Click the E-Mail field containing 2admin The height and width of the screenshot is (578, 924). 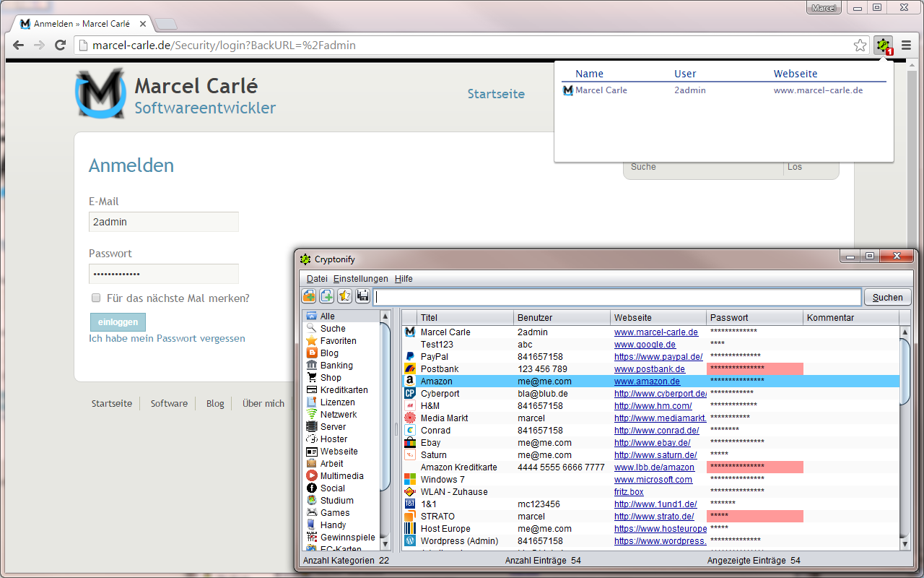164,222
